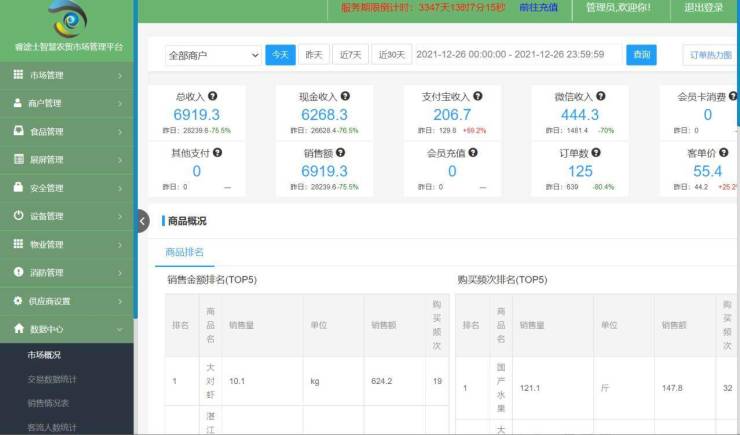Open the 全部商户 merchant dropdown
Image resolution: width=740 pixels, height=435 pixels.
tap(212, 55)
